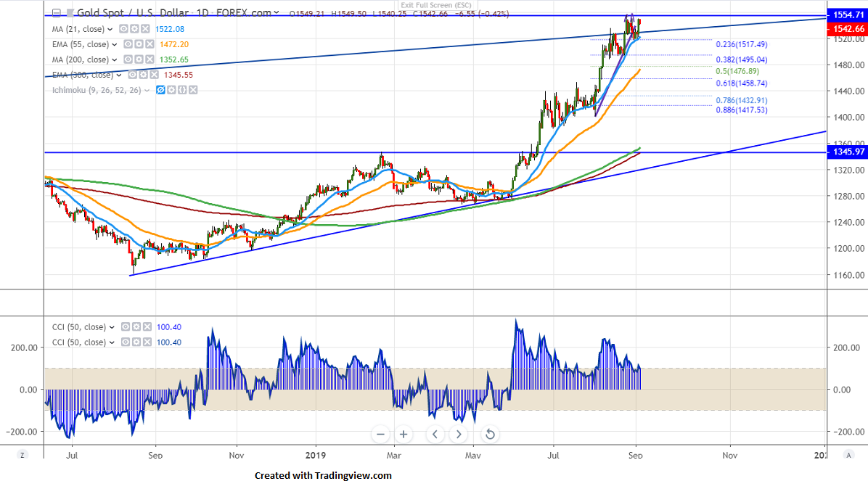Hide the EMA (300, close) indicator
The width and height of the screenshot is (868, 481).
tap(133, 75)
